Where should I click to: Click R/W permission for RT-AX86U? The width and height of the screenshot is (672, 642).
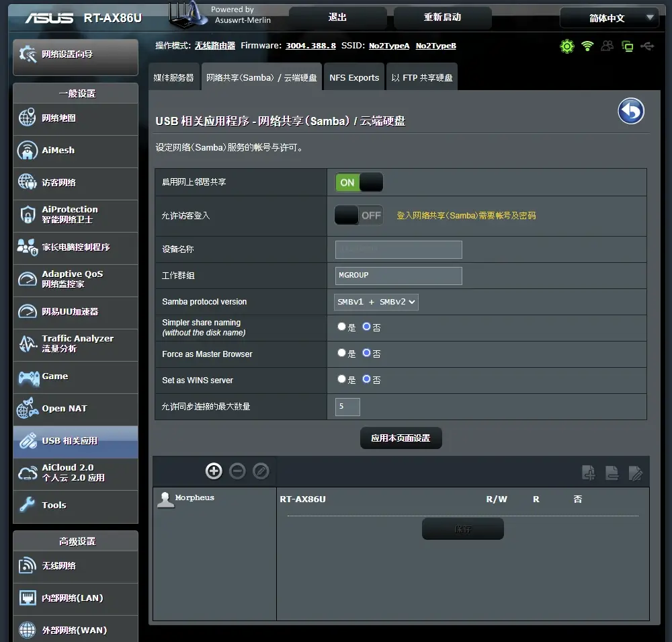tap(497, 499)
